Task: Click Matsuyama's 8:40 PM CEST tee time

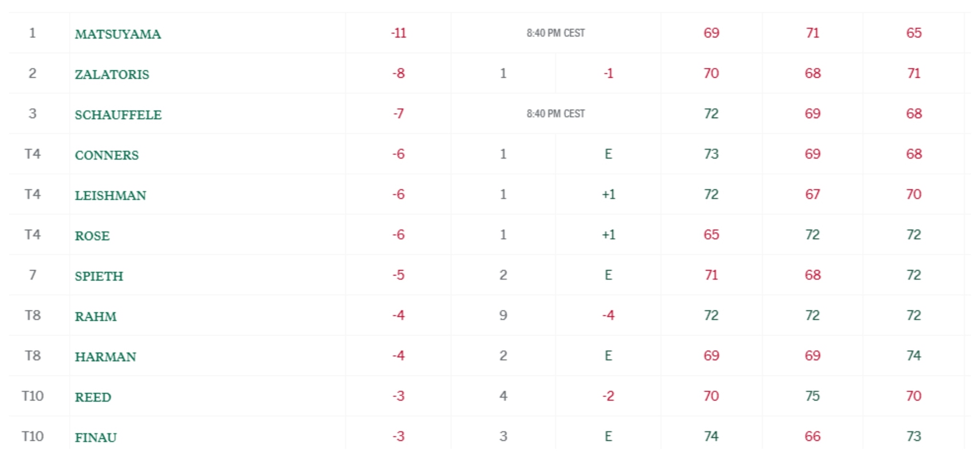Action: click(x=556, y=33)
